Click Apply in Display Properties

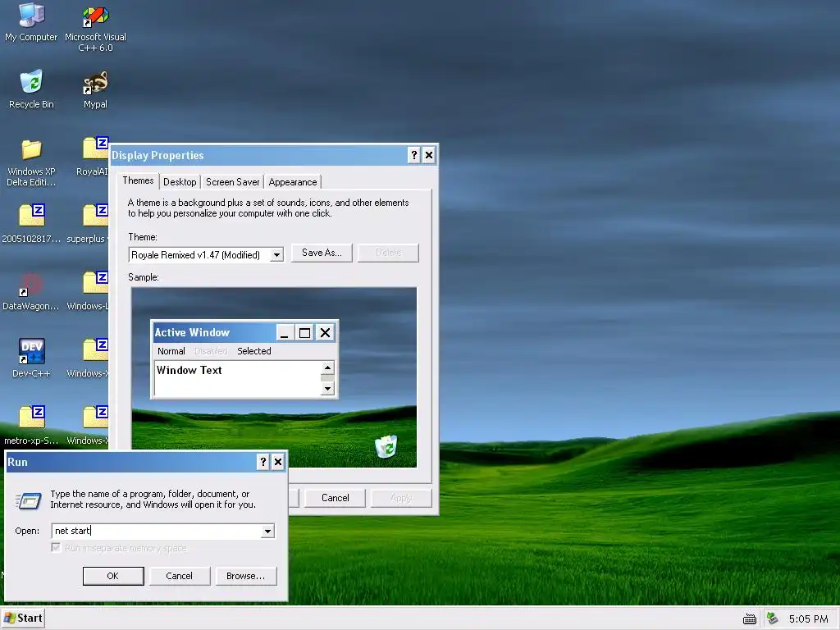tap(401, 498)
